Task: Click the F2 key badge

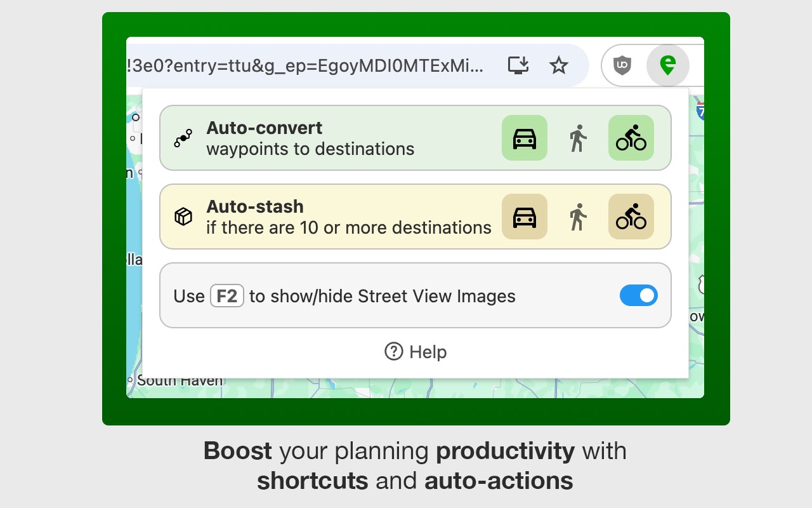Action: pyautogui.click(x=227, y=296)
